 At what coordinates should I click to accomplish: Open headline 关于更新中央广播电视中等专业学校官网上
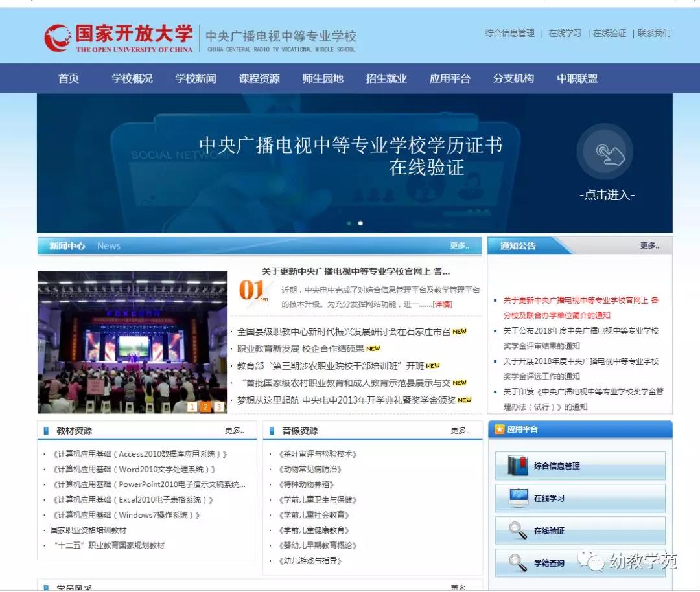coord(356,271)
